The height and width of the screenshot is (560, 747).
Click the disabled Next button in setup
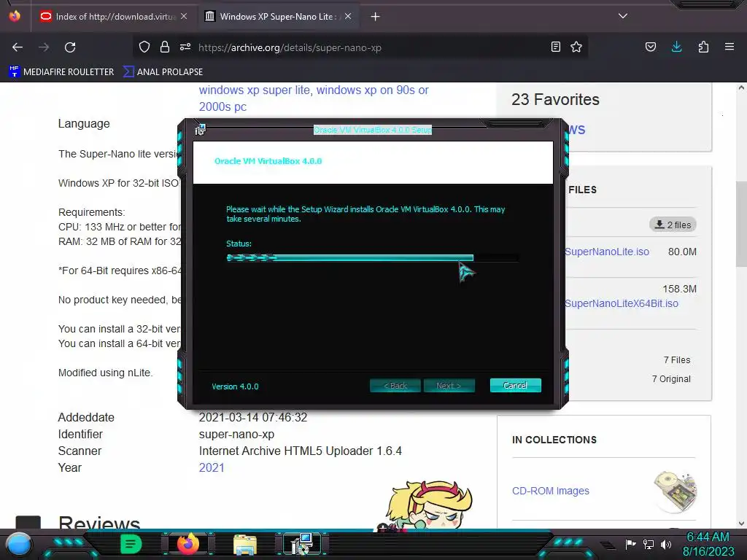tap(449, 385)
